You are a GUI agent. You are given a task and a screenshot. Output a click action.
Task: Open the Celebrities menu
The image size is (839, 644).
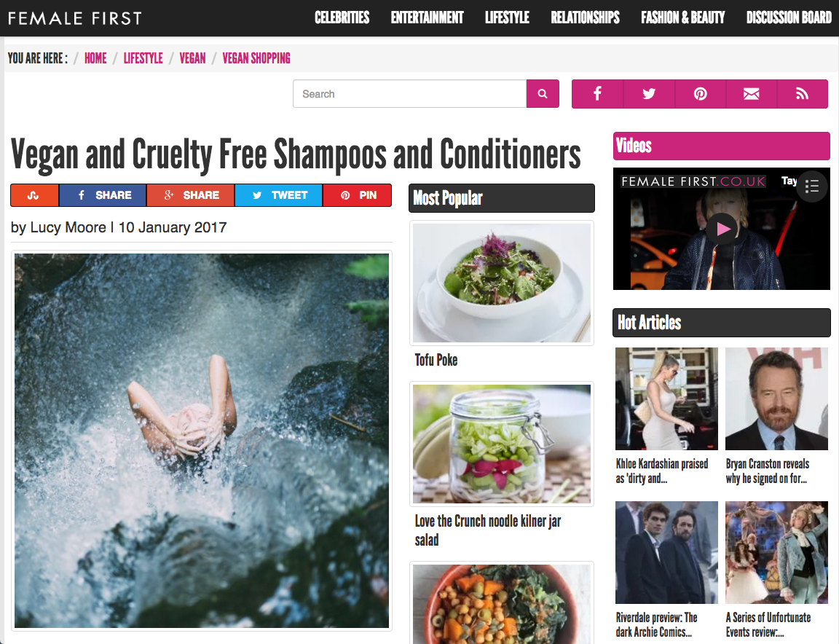tap(342, 17)
